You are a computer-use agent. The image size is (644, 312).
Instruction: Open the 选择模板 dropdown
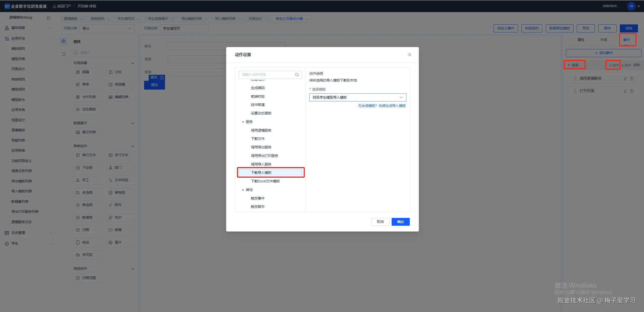(x=357, y=97)
